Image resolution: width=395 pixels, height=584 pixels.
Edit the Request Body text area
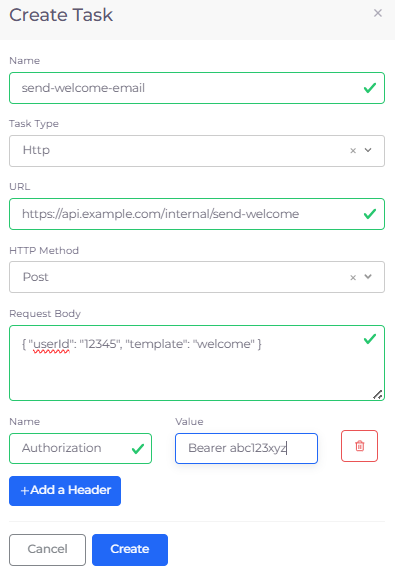(197, 363)
